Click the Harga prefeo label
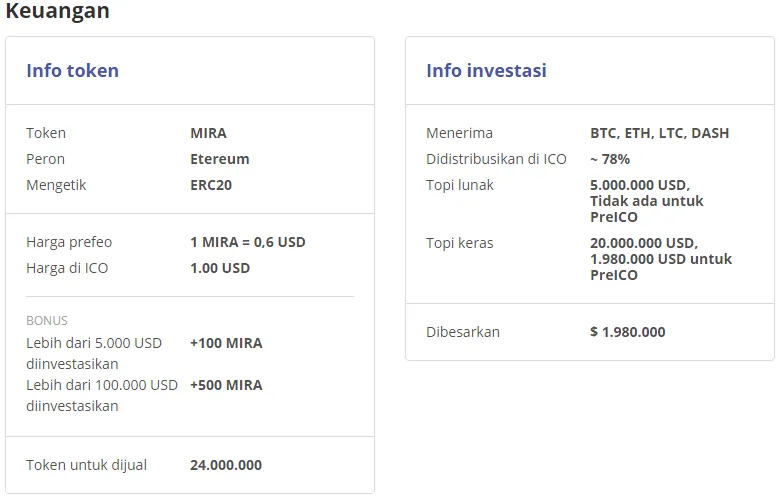779x500 pixels. 69,242
